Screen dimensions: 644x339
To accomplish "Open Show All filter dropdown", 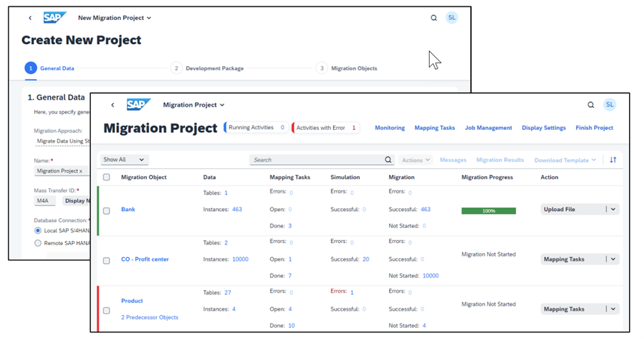I will click(124, 159).
